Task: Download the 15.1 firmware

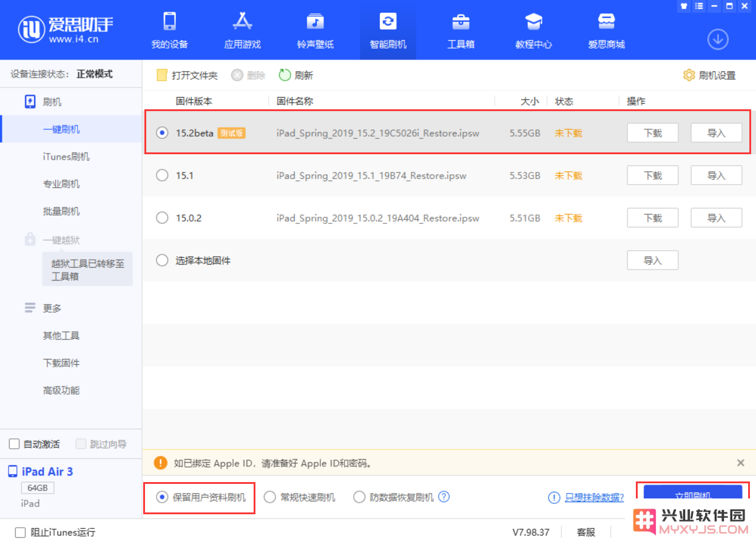Action: [652, 175]
